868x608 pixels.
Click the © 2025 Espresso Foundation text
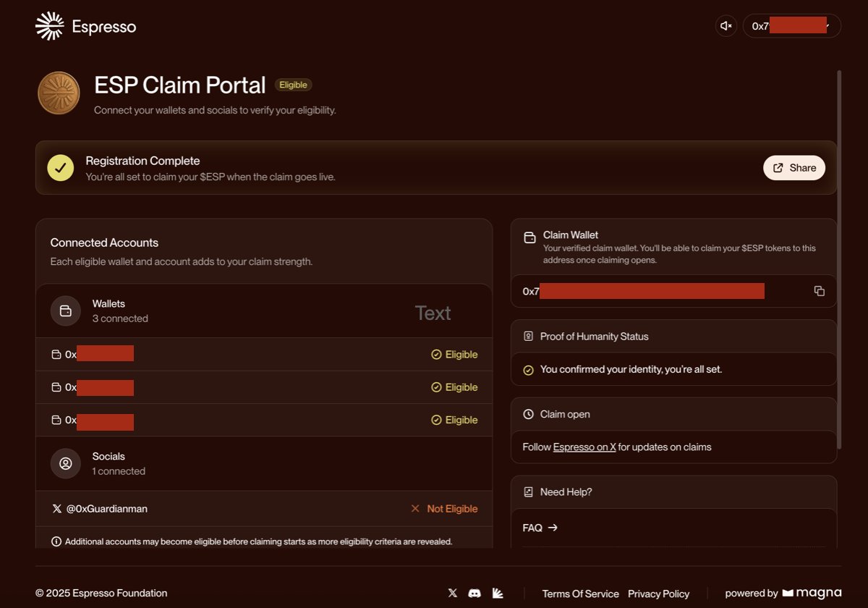pos(101,593)
